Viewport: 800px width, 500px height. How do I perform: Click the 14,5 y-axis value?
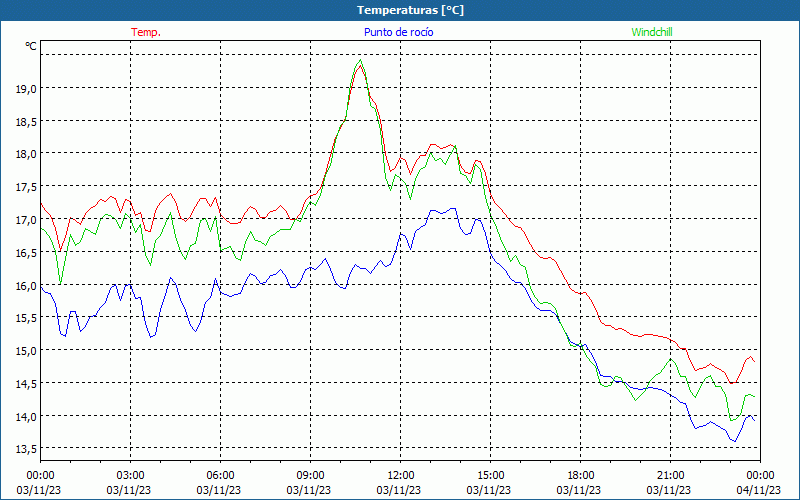(27, 384)
